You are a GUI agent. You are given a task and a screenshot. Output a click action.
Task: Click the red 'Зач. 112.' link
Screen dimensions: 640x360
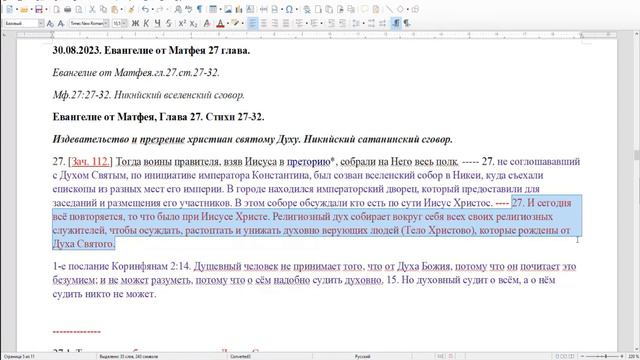point(91,162)
